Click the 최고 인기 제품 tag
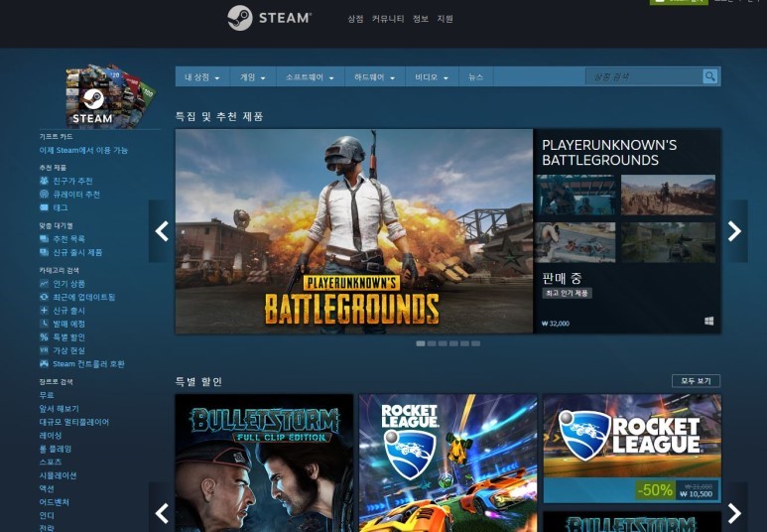 click(x=567, y=293)
